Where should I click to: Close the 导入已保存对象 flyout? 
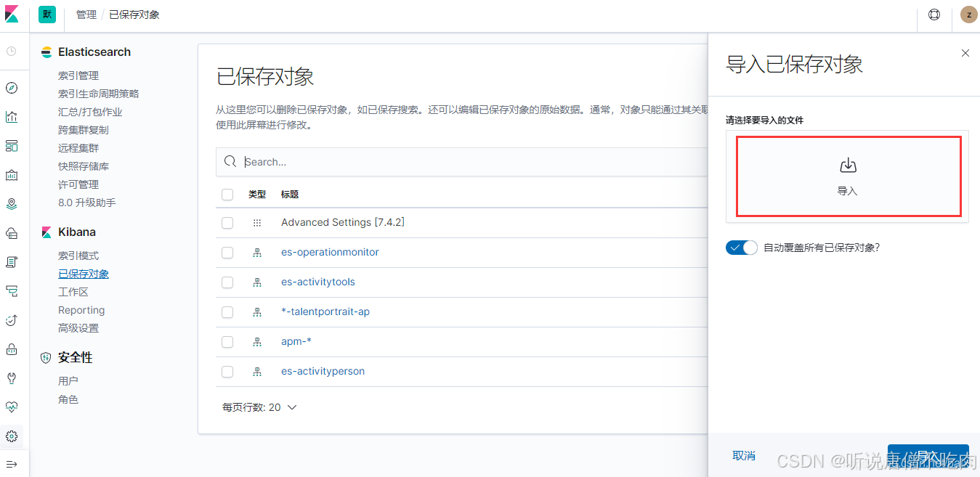click(965, 53)
